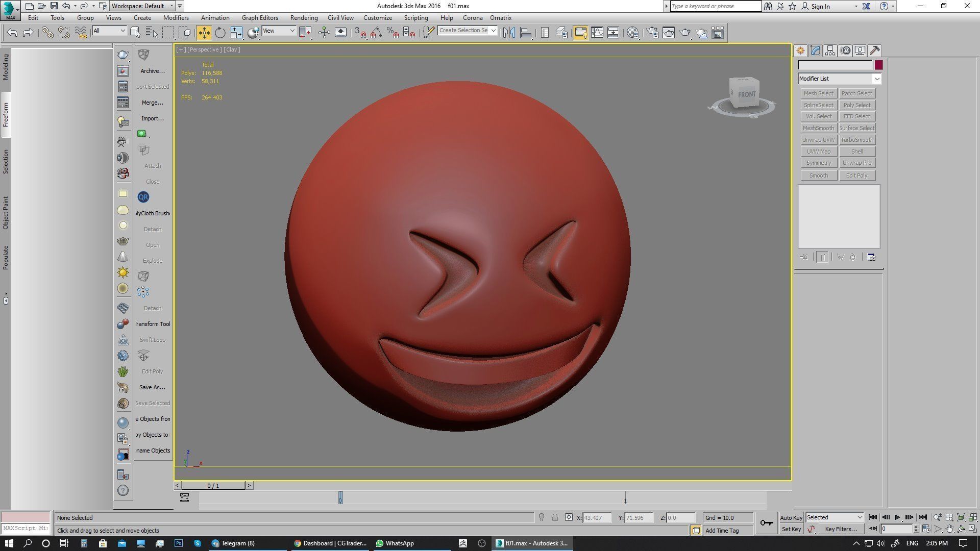Select the Select and Move tool

pyautogui.click(x=204, y=33)
